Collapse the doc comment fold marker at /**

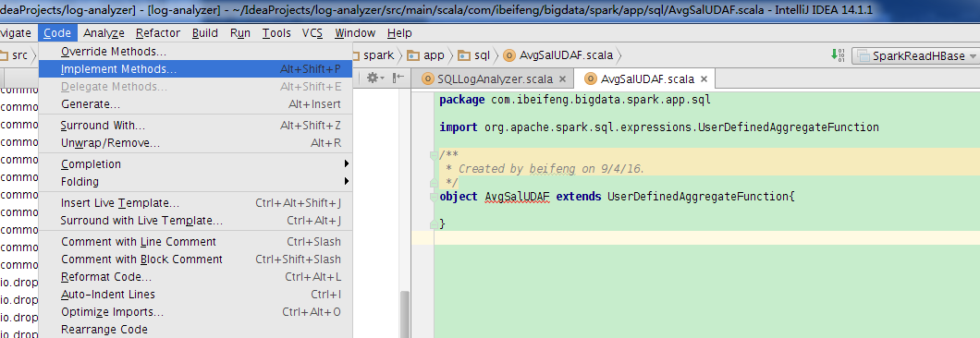click(x=433, y=154)
